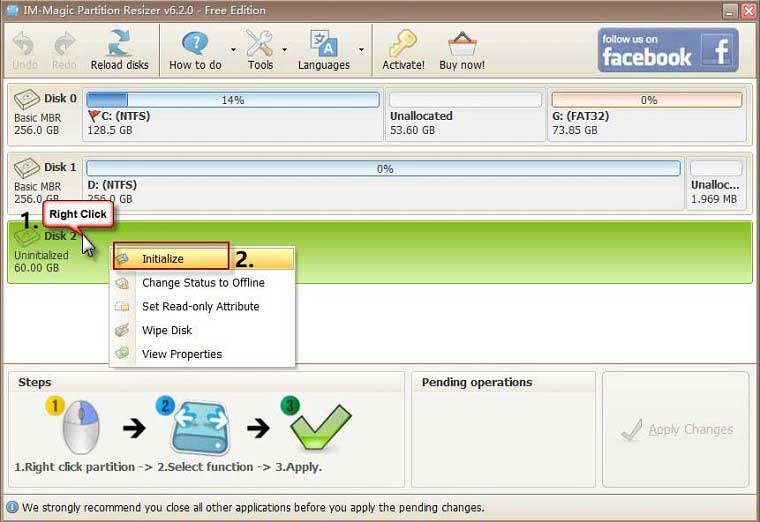Click the Wipe Disk eraser icon
The height and width of the screenshot is (522, 760).
point(123,330)
